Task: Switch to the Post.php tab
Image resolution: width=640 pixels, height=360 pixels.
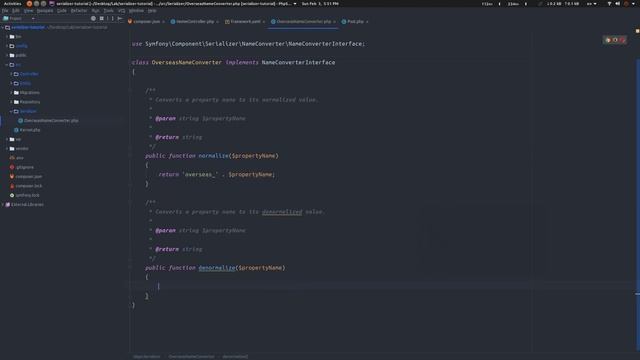Action: (x=355, y=22)
